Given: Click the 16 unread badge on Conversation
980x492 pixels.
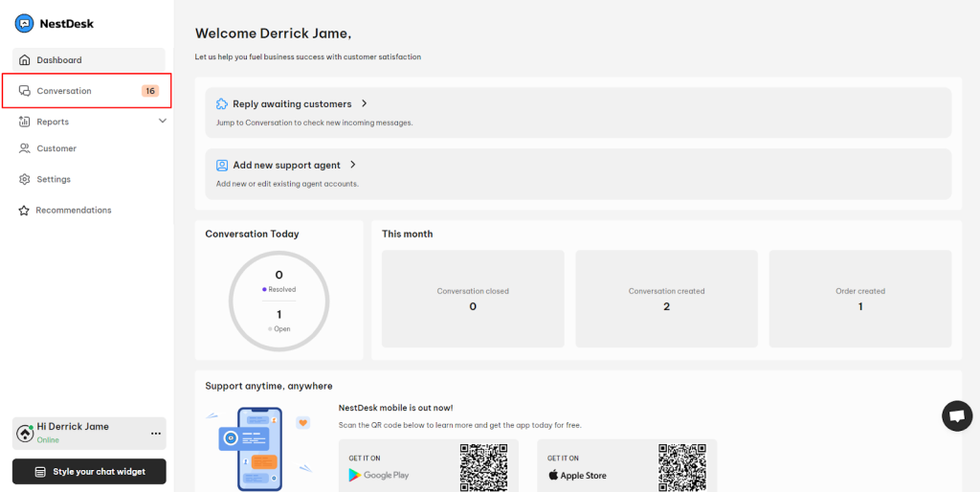Looking at the screenshot, I should pos(150,91).
